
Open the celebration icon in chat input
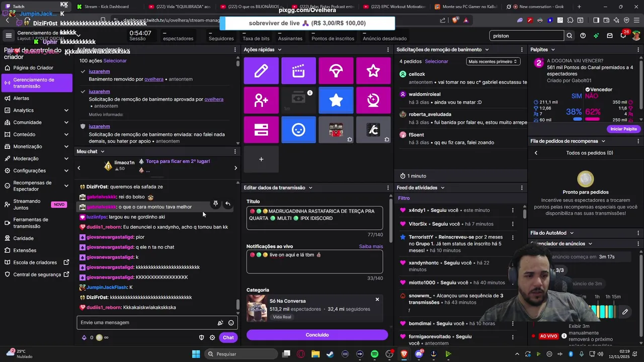pos(220,323)
